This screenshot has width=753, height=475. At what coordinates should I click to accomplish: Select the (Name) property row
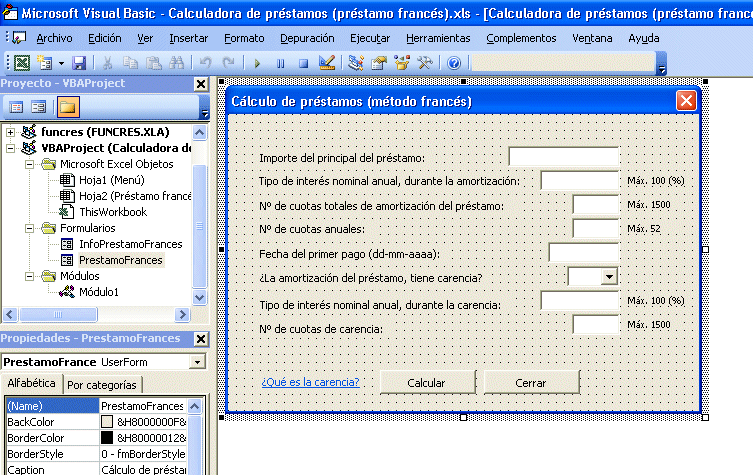97,406
